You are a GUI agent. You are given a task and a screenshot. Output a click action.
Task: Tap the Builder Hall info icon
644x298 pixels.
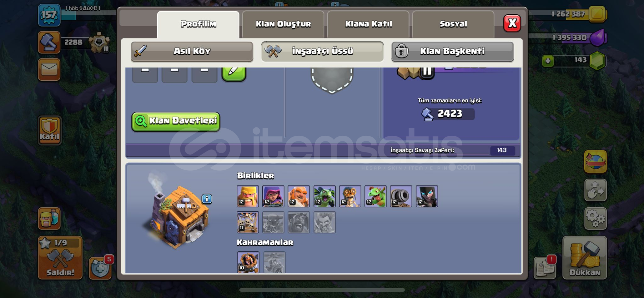click(x=207, y=199)
